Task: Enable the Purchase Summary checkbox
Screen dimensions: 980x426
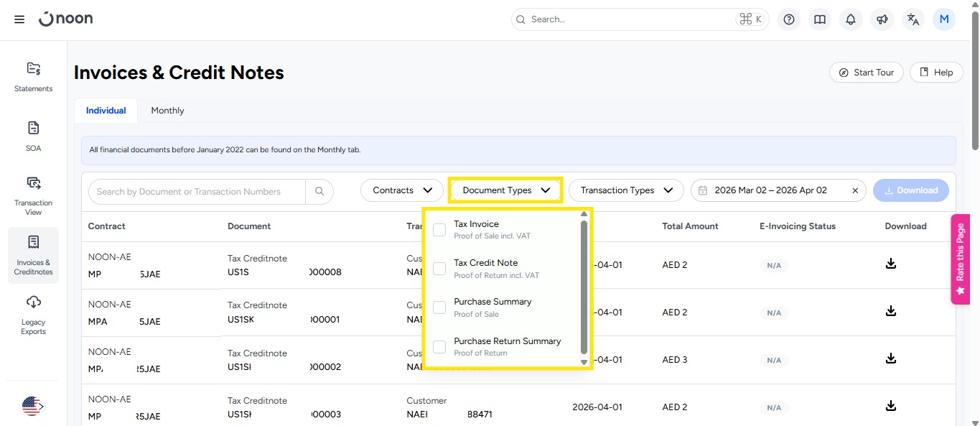Action: 439,307
